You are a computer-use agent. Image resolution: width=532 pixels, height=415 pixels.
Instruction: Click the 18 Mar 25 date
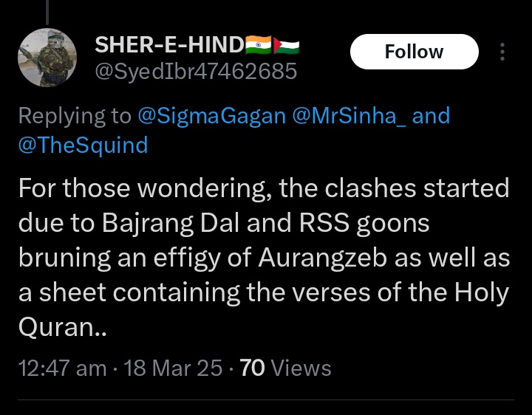pyautogui.click(x=173, y=368)
